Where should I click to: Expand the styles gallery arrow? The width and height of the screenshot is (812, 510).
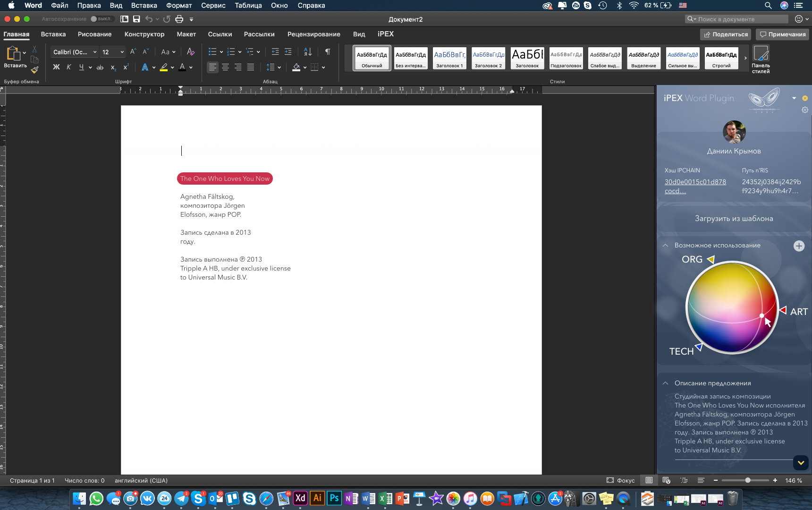pyautogui.click(x=745, y=58)
